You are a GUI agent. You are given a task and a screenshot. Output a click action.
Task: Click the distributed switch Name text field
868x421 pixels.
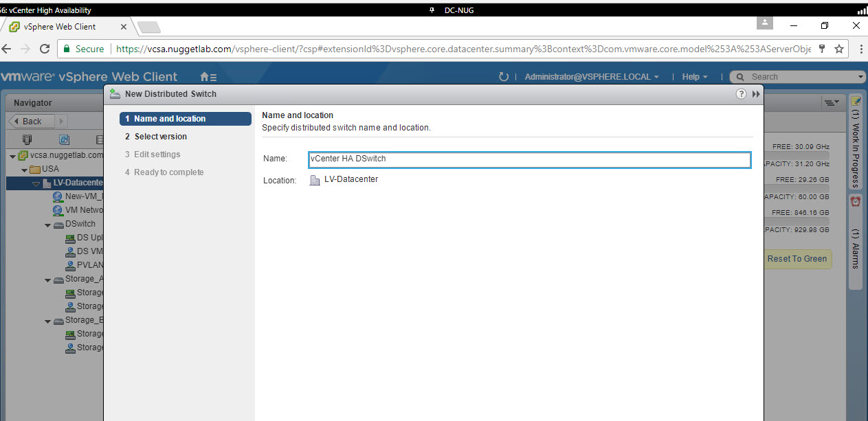529,159
